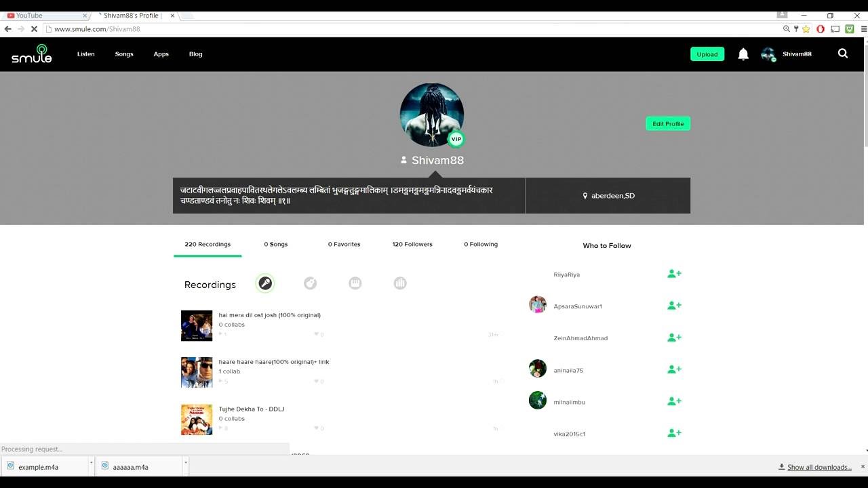Open ZeinAhmadAhmad's profile name
The image size is (868, 488).
click(580, 338)
